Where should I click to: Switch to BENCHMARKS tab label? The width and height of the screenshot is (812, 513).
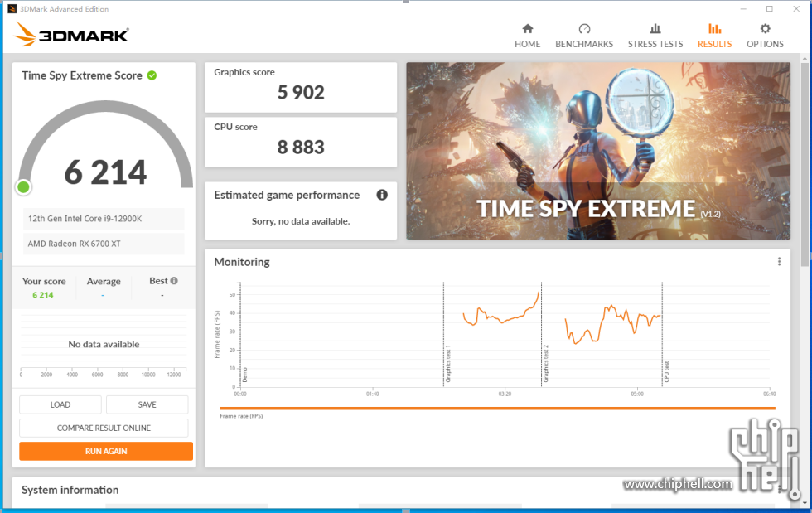[x=584, y=44]
